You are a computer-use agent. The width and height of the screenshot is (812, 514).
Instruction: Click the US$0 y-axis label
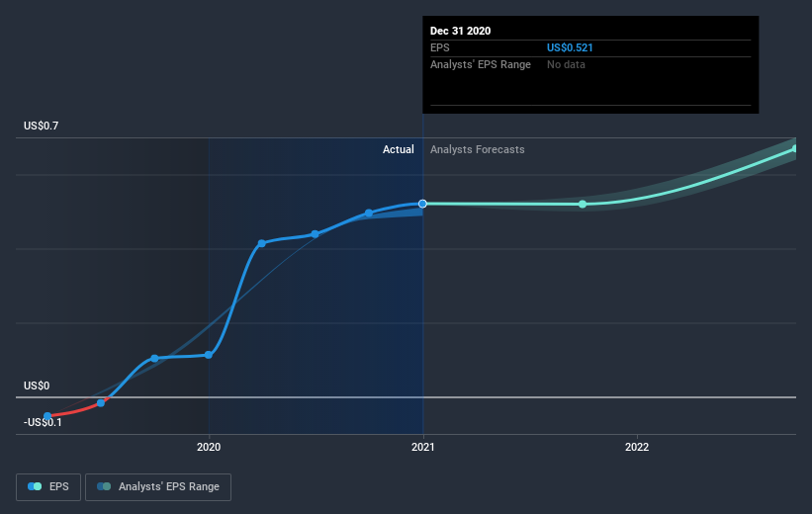tap(37, 385)
